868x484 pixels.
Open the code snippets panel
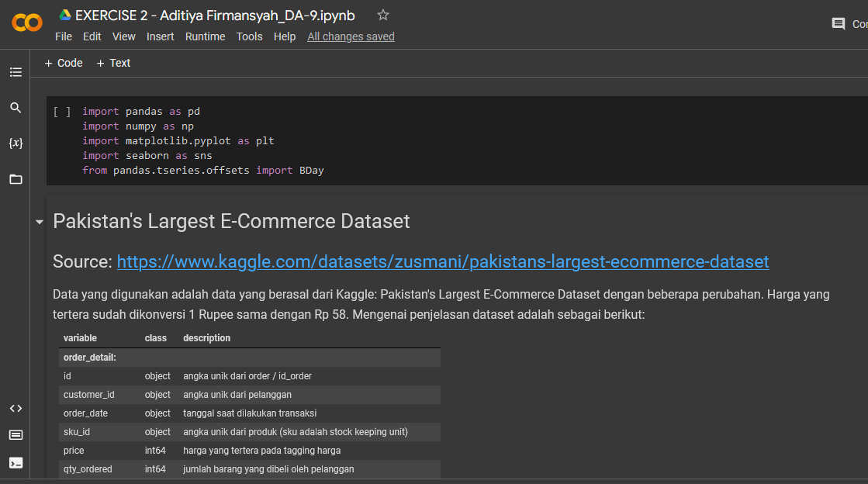(16, 407)
